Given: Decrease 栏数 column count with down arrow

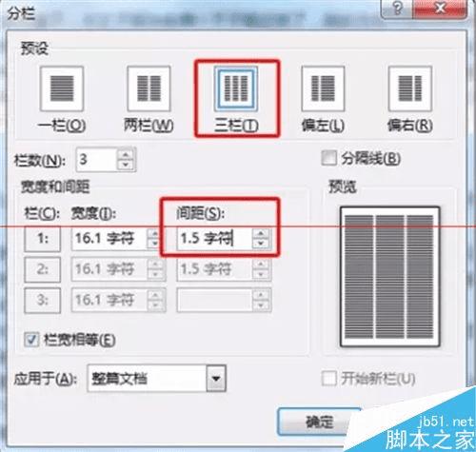Looking at the screenshot, I should coord(126,165).
